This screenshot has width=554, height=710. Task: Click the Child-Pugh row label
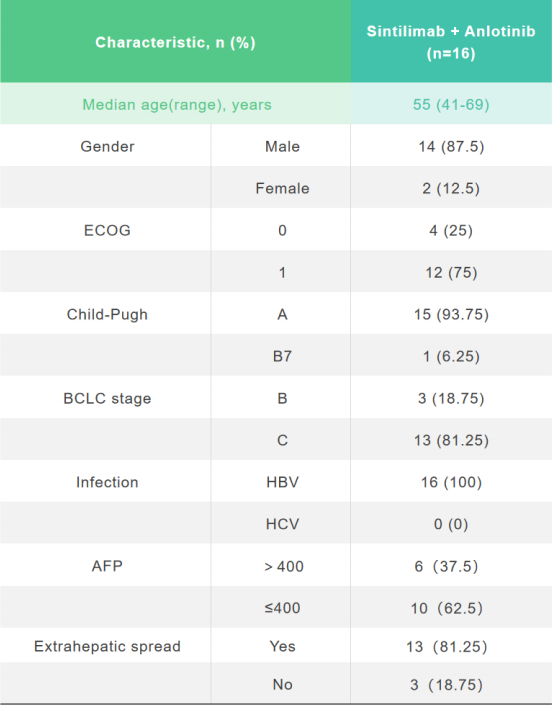[107, 314]
